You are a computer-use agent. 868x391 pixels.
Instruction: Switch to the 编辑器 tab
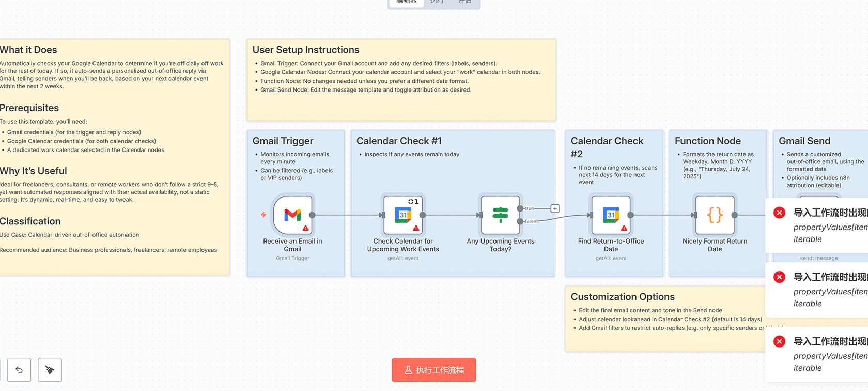click(x=406, y=2)
